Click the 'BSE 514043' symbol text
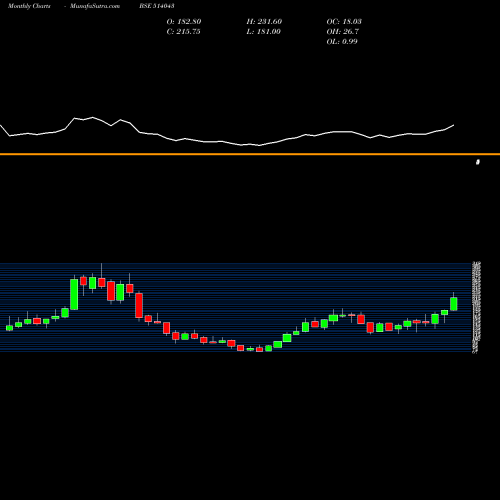The image size is (500, 500). pos(157,6)
